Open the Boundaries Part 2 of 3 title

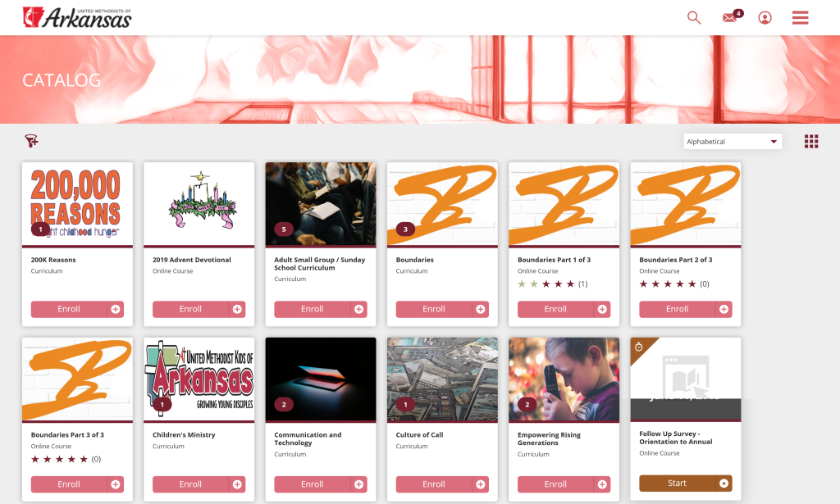676,260
